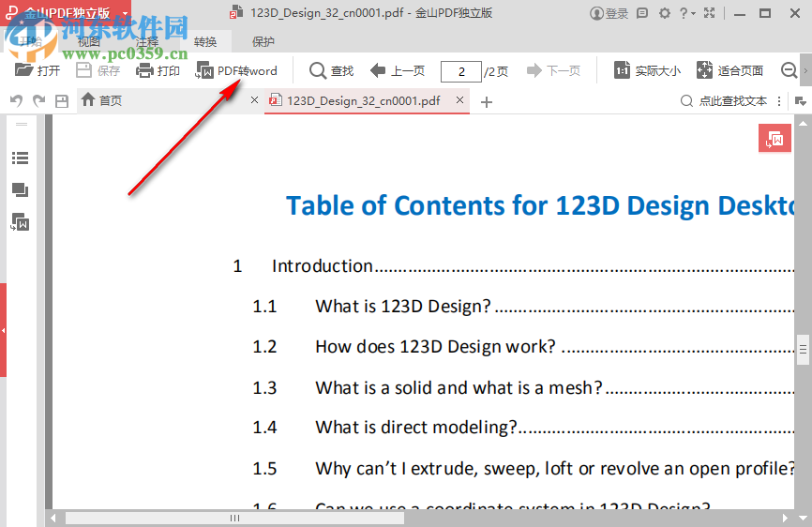Go to previous page with 上一页
The image size is (812, 527).
[x=398, y=70]
